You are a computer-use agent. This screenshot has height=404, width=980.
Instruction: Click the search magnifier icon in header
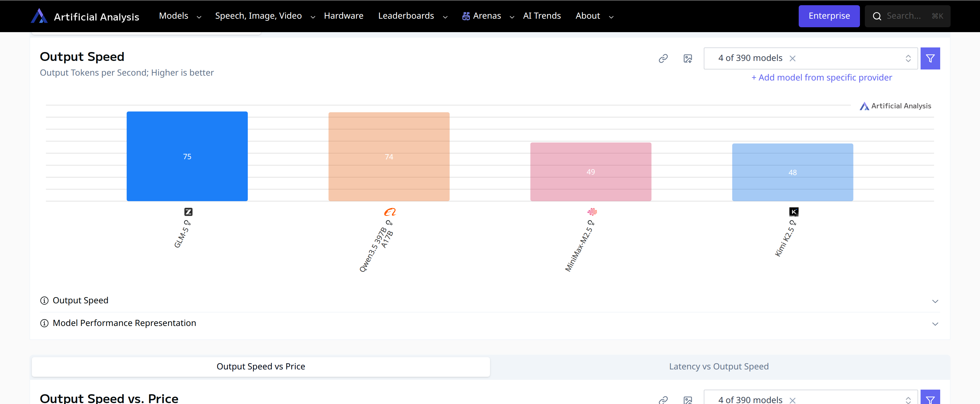click(877, 16)
